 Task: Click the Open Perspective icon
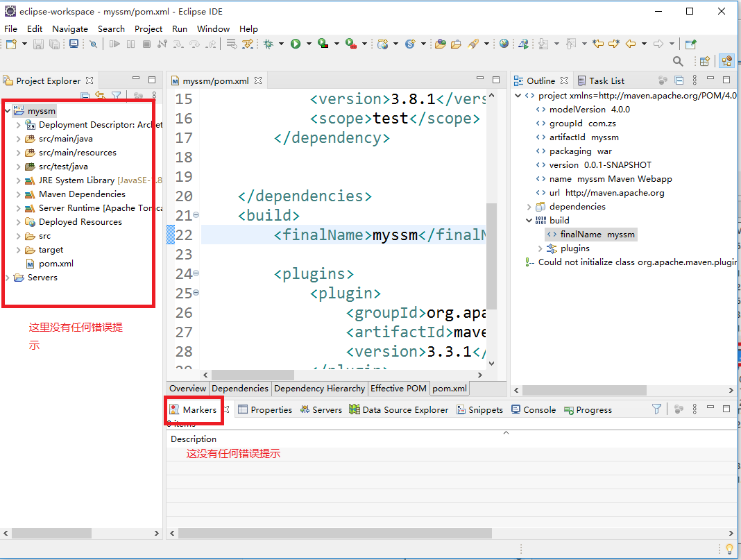coord(705,61)
